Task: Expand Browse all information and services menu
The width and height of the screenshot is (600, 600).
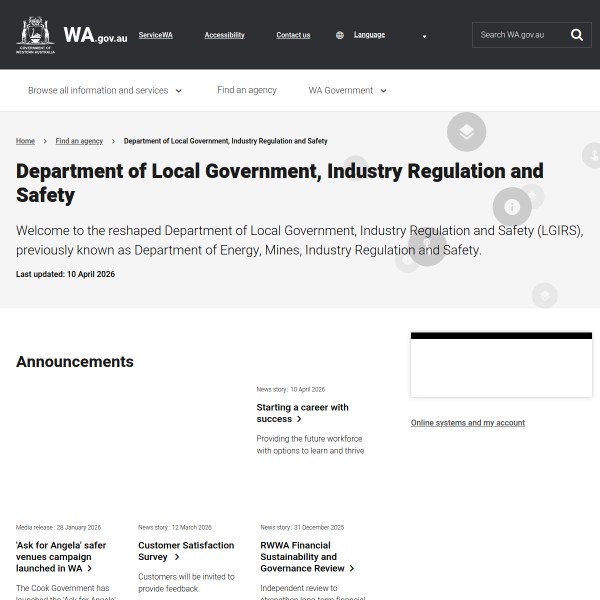Action: [105, 90]
